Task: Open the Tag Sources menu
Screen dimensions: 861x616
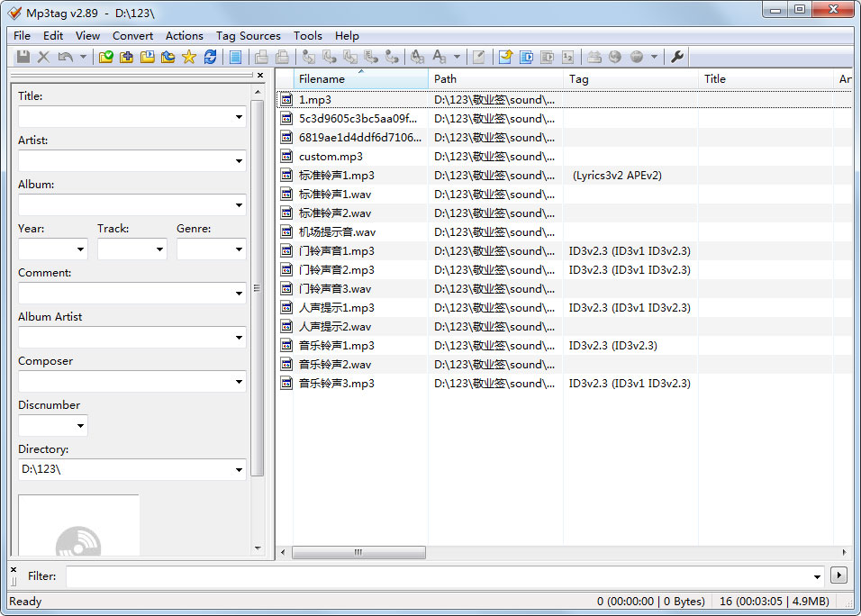Action: [x=249, y=36]
